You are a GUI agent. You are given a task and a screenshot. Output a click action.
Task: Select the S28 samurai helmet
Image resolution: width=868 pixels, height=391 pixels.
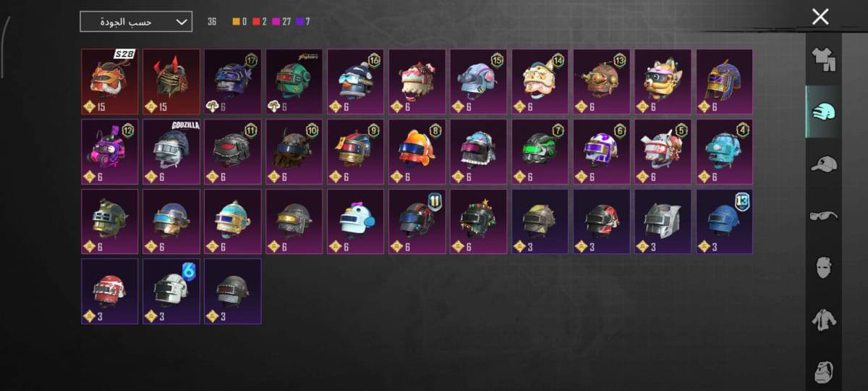(109, 82)
